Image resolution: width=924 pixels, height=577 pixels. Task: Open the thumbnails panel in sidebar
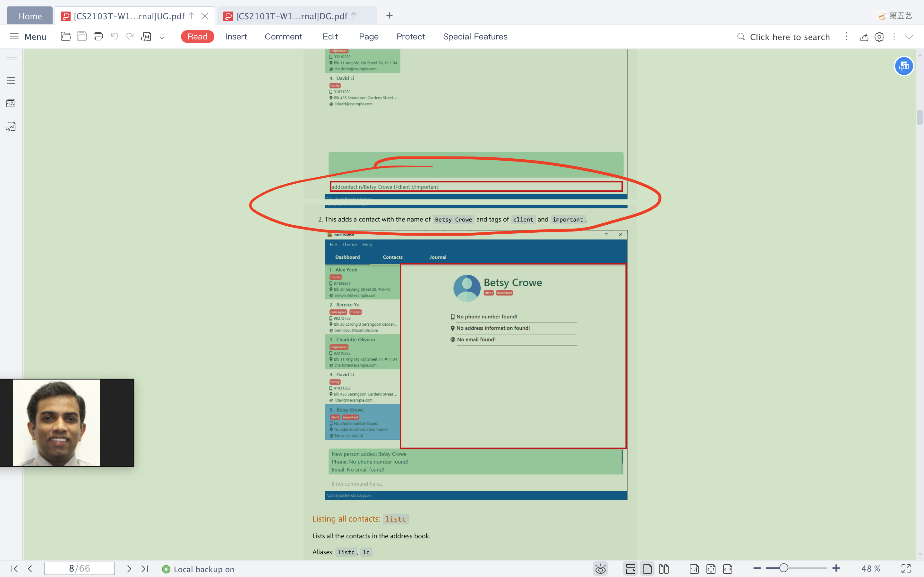click(11, 104)
